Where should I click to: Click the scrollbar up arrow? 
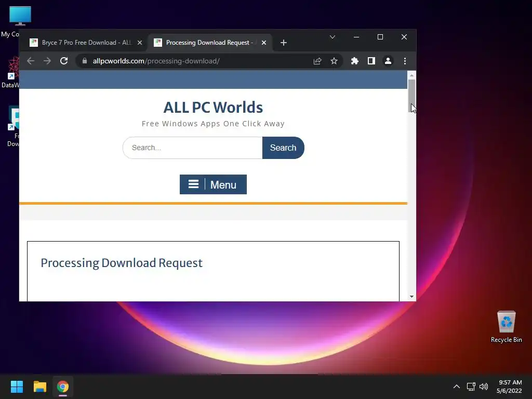(411, 75)
